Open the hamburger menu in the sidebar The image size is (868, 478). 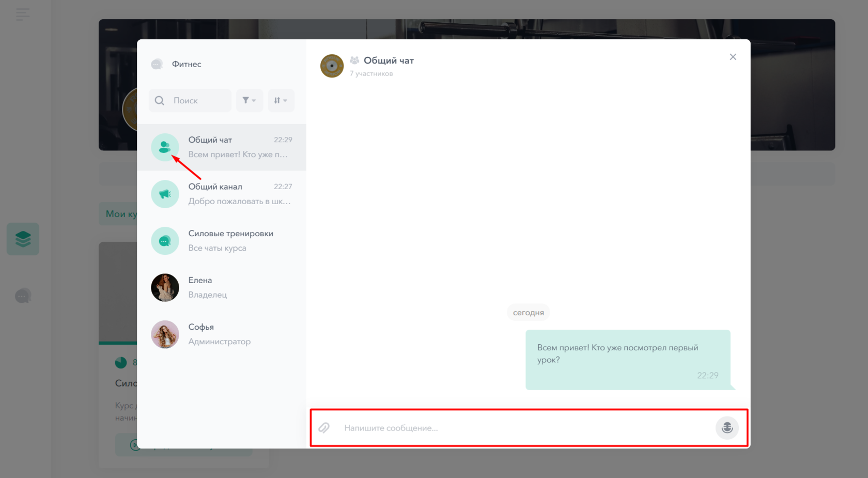click(x=23, y=14)
